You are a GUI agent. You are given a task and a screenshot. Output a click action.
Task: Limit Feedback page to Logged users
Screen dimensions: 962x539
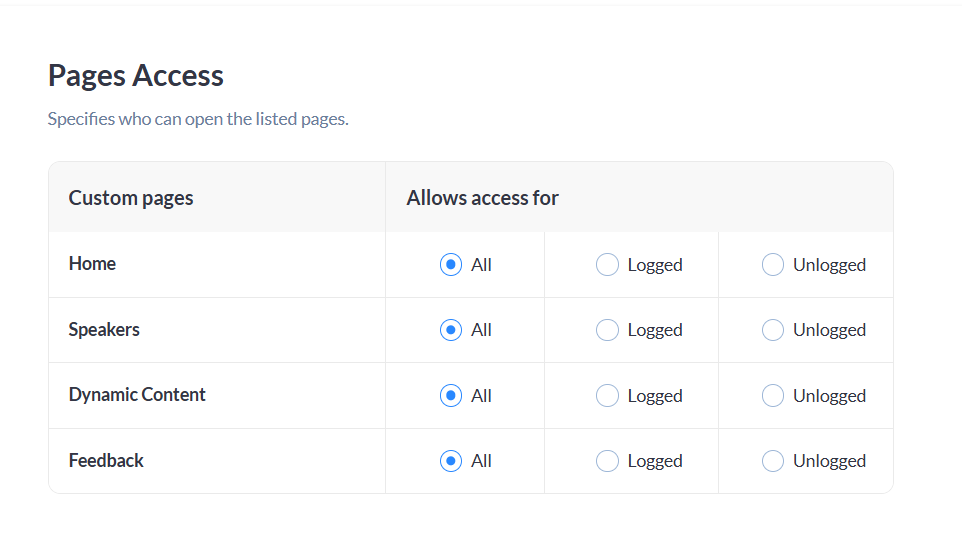coord(607,461)
